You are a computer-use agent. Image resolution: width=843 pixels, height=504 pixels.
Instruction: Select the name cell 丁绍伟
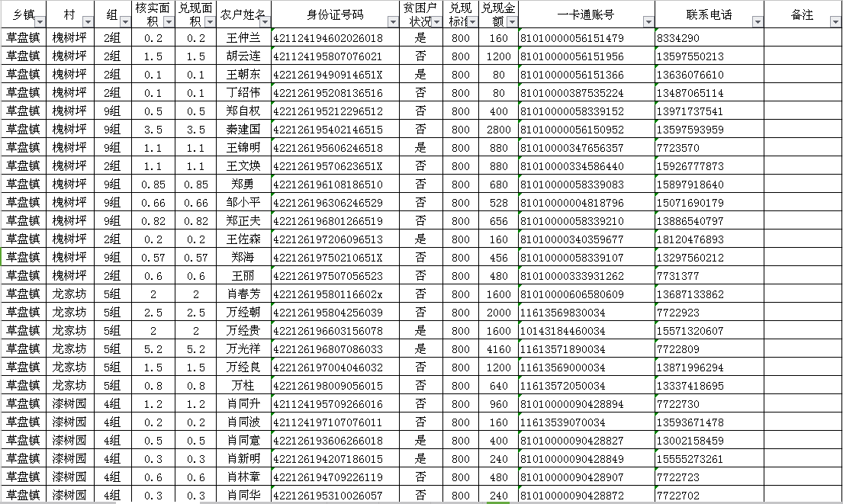point(243,93)
